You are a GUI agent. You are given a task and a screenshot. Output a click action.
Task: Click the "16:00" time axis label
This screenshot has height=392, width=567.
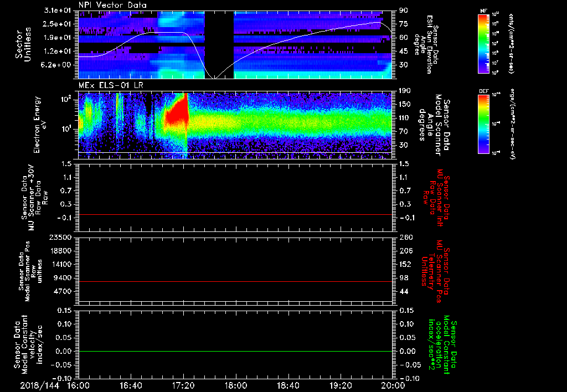click(x=79, y=385)
